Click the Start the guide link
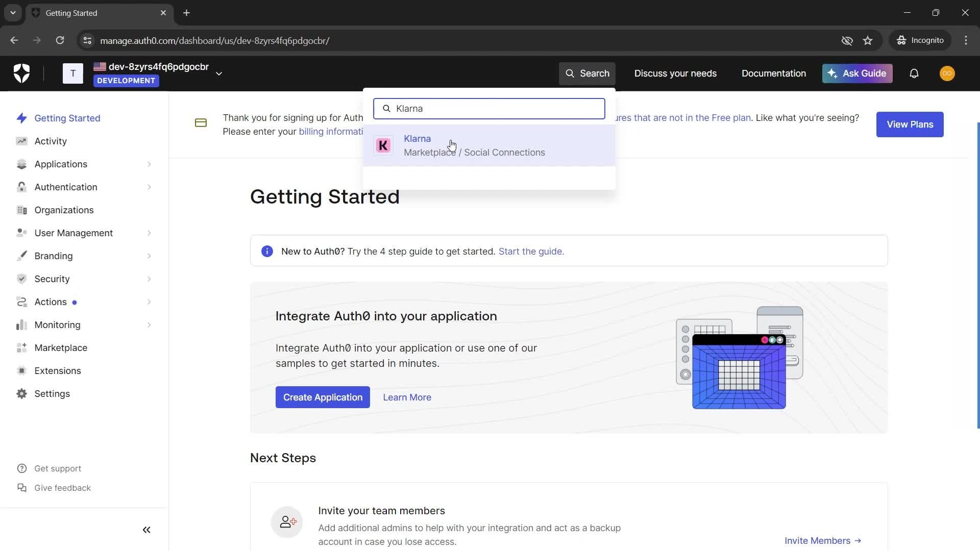 531,252
